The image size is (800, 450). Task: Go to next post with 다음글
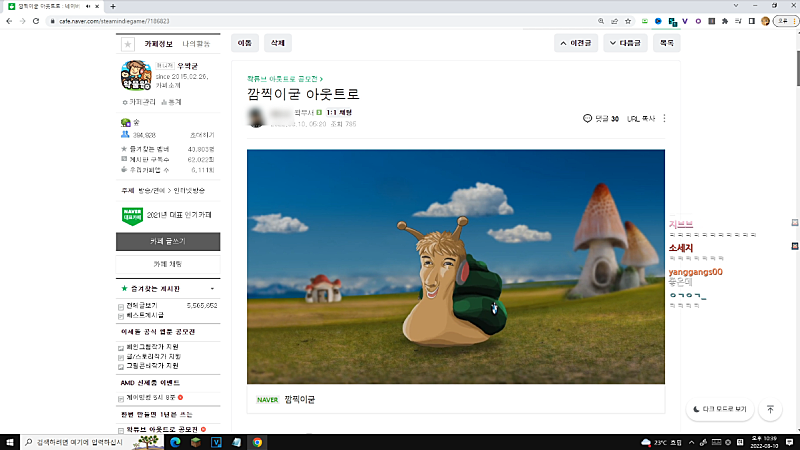(x=625, y=43)
